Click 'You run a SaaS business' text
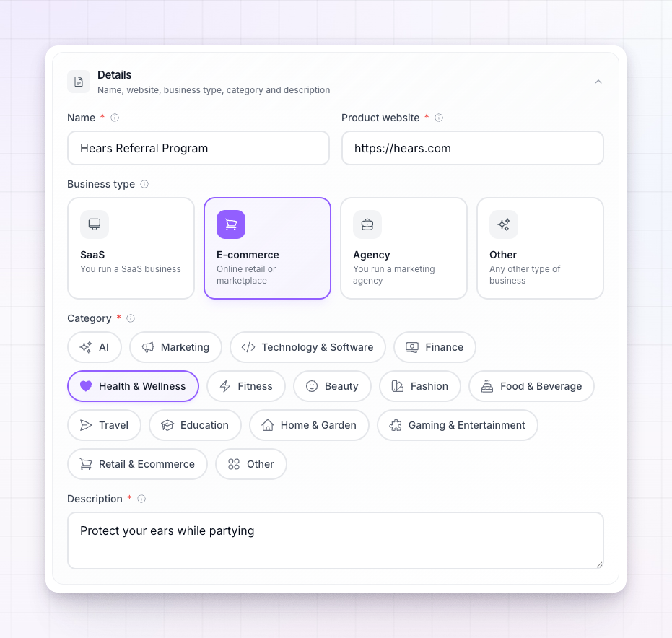This screenshot has width=672, height=638. (x=131, y=269)
